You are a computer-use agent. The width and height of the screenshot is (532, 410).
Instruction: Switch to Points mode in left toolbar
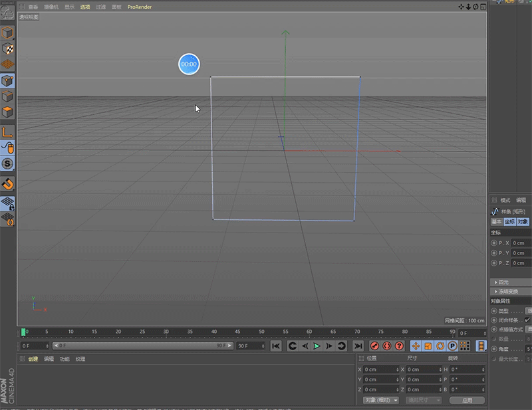click(7, 80)
